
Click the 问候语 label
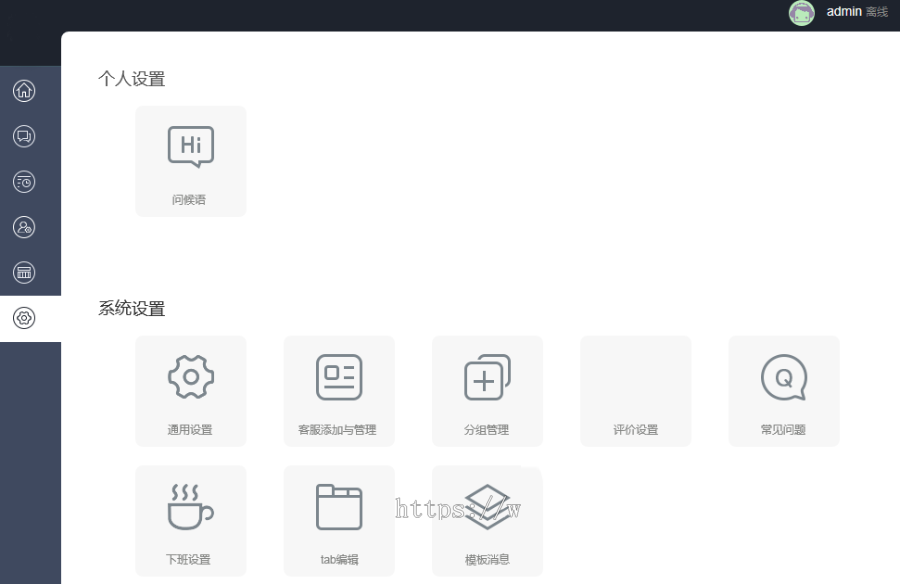pos(189,200)
